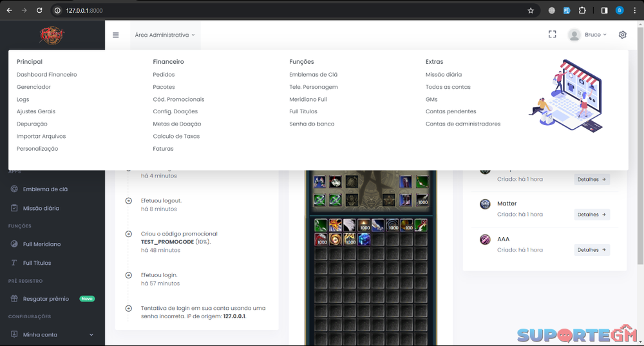
Task: Open Contas de administradores menu entry
Action: tap(462, 124)
